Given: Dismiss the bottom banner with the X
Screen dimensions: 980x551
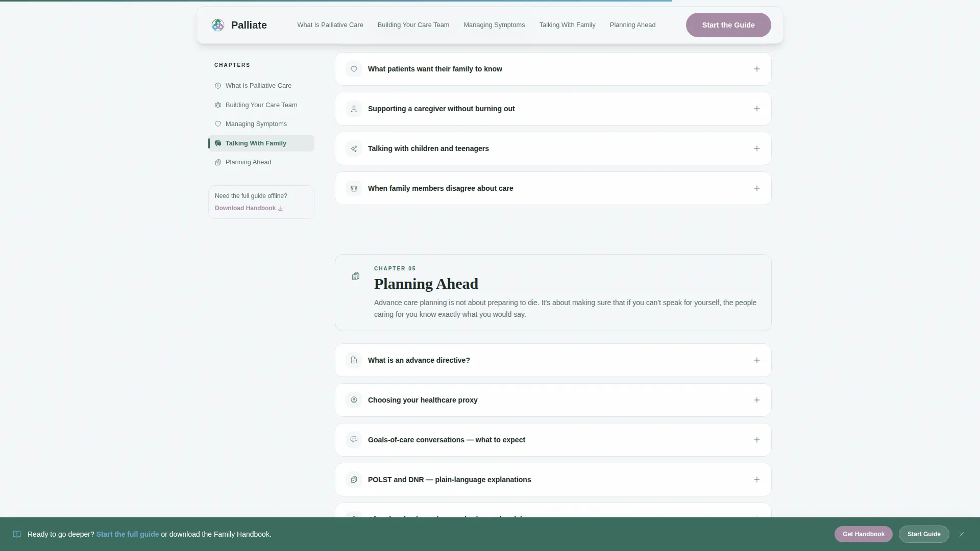Looking at the screenshot, I should pos(962,534).
